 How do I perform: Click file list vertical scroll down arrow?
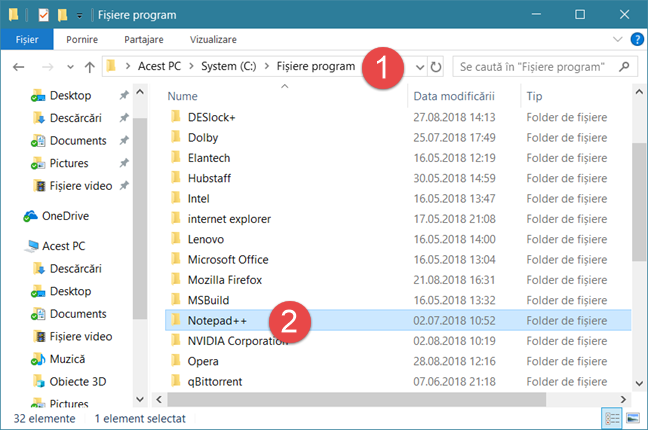click(x=639, y=383)
